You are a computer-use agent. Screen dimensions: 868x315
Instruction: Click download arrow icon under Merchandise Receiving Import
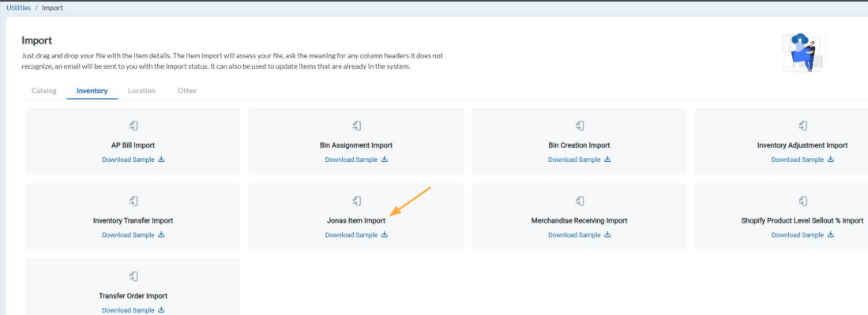pos(608,234)
